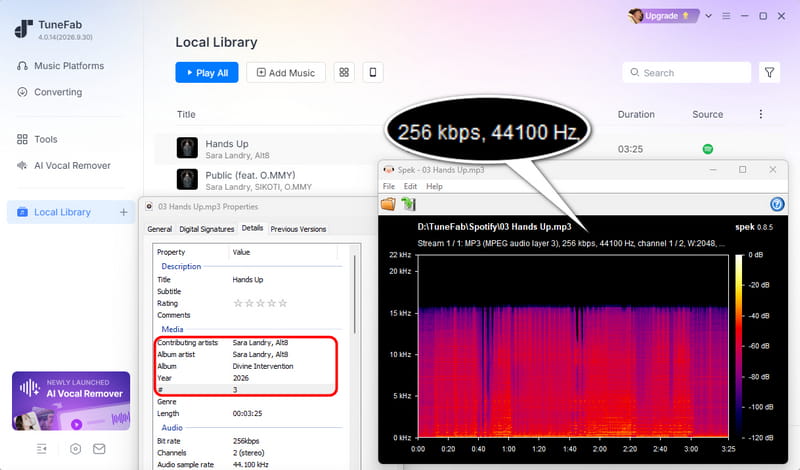The image size is (800, 470).
Task: Add a new library with the plus icon
Action: pyautogui.click(x=123, y=212)
